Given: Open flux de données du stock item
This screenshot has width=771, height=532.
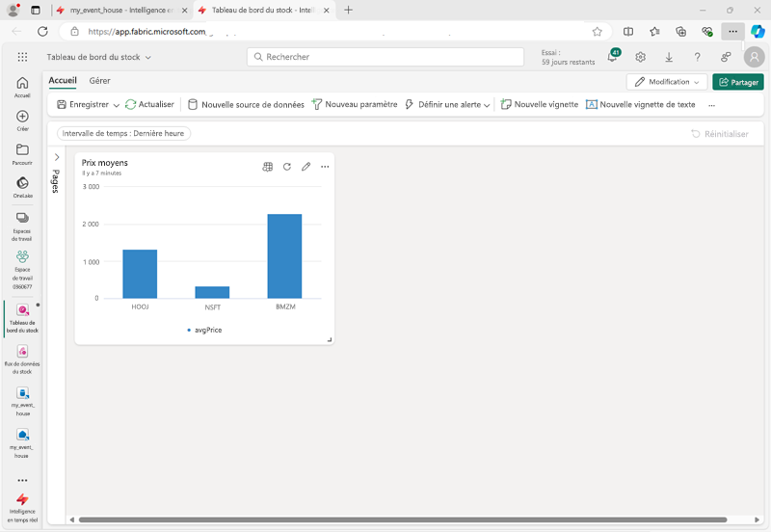Looking at the screenshot, I should (22, 359).
